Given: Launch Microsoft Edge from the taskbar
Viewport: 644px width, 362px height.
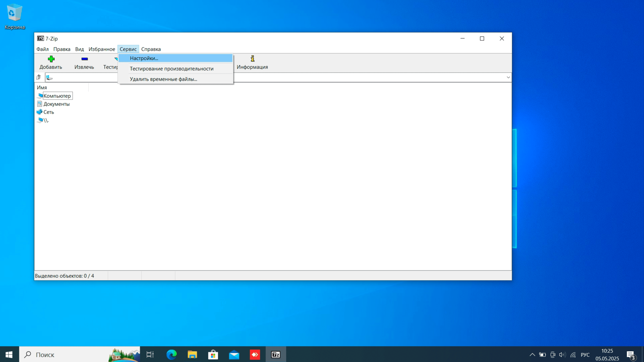Looking at the screenshot, I should [171, 354].
